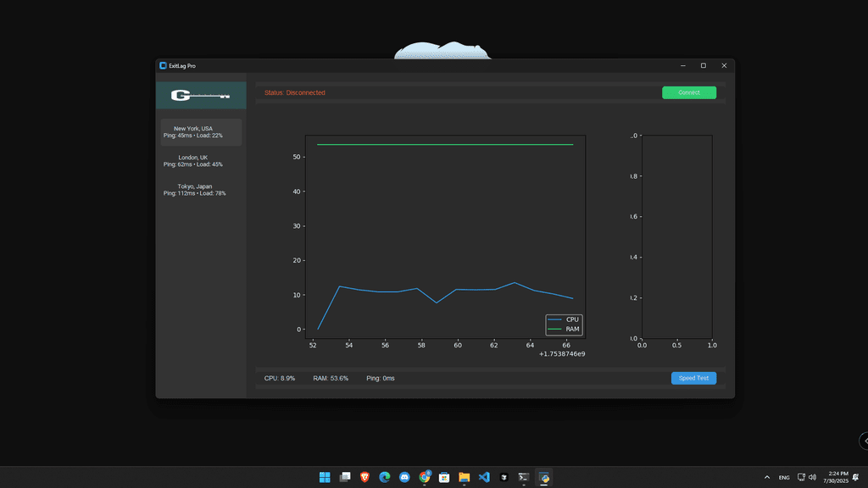Screen dimensions: 868x488
Task: Click the CPU: 8.9% readout
Action: (x=280, y=379)
